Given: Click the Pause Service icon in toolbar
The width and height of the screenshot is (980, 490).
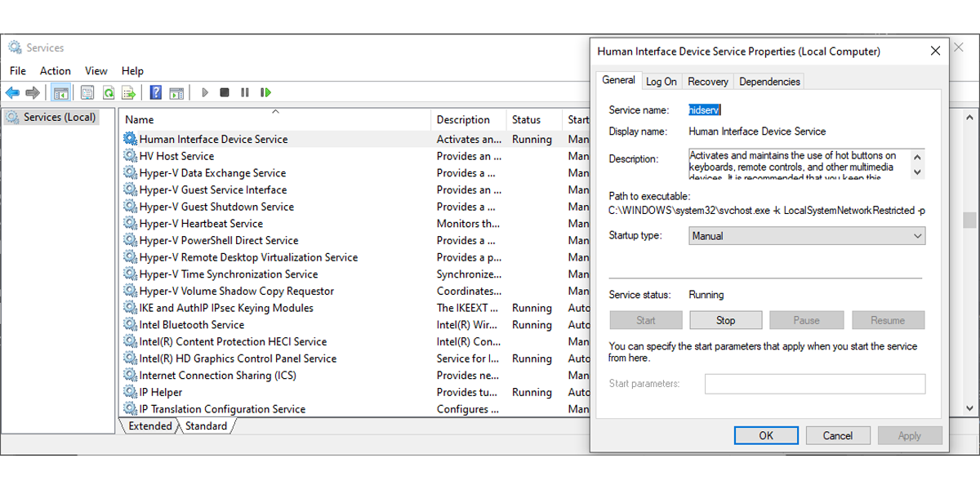Looking at the screenshot, I should pos(244,93).
